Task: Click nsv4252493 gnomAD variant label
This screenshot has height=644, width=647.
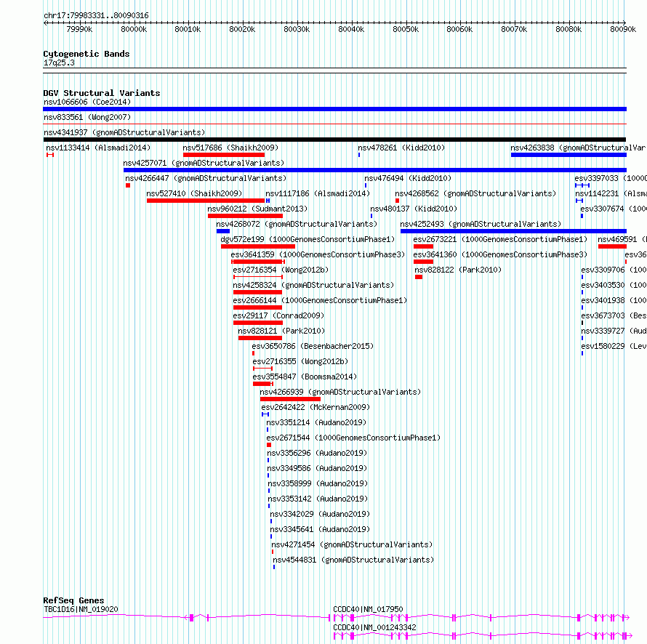Action: tap(481, 224)
